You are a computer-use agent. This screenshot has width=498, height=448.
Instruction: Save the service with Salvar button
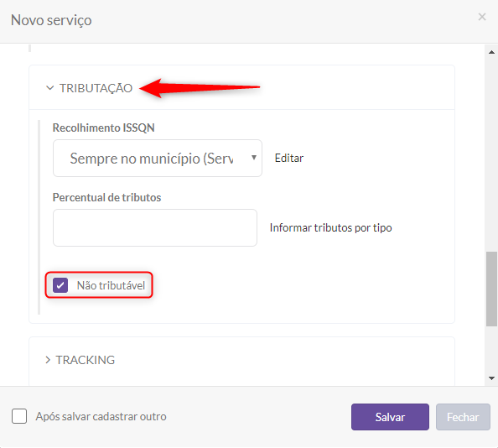click(x=390, y=417)
